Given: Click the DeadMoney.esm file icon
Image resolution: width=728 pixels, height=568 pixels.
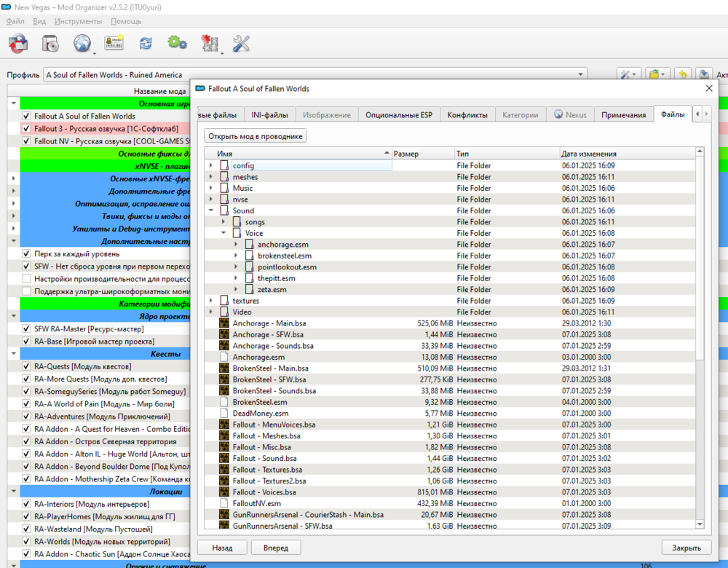Looking at the screenshot, I should [224, 414].
